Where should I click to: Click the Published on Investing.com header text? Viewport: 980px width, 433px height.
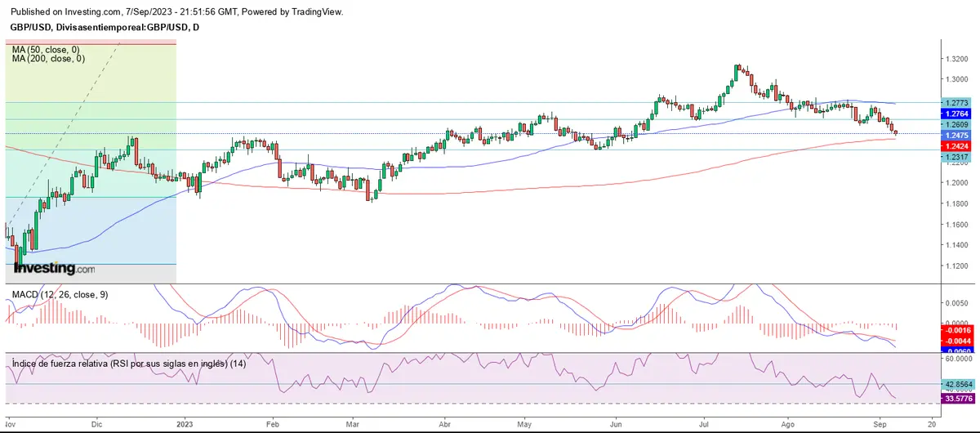point(176,12)
